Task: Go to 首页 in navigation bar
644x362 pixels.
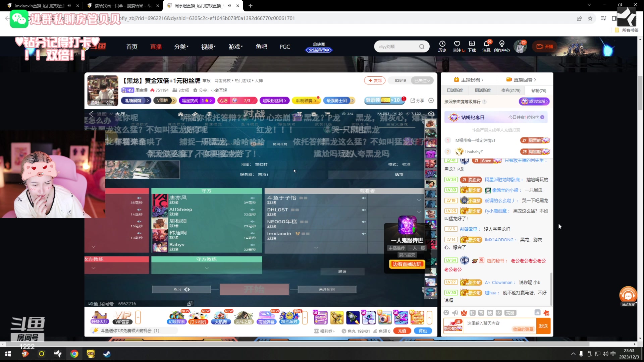Action: coord(132,47)
